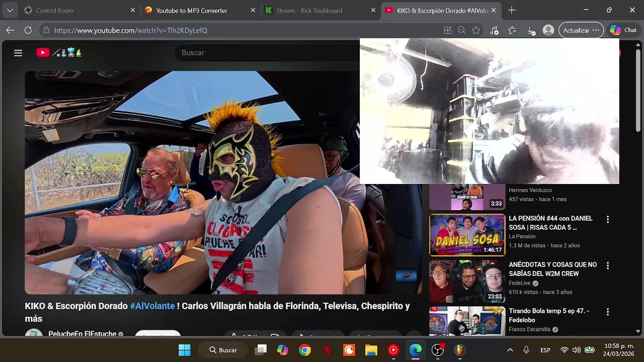The height and width of the screenshot is (362, 644).
Task: Open the favorites list icon
Action: (x=512, y=30)
